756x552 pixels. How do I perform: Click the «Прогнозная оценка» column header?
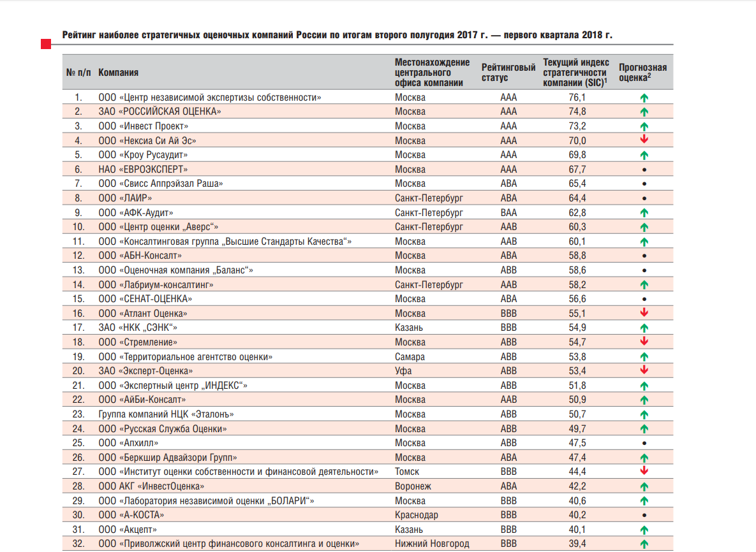tap(642, 73)
